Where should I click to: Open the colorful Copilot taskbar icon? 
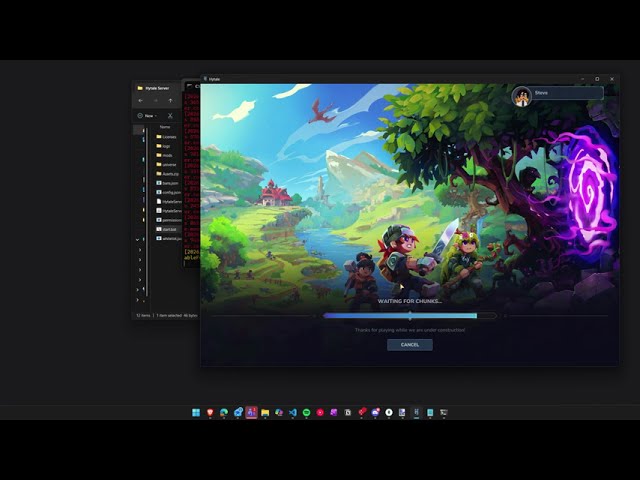pos(279,413)
